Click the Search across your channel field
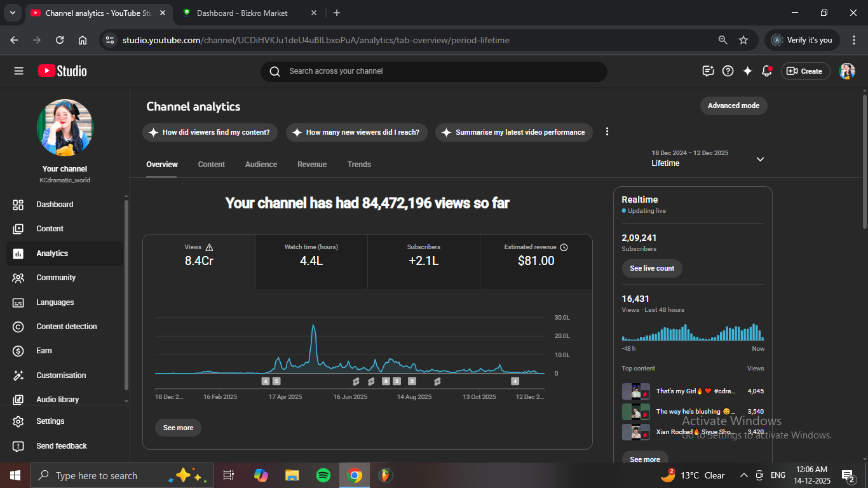868x488 pixels. tap(433, 71)
